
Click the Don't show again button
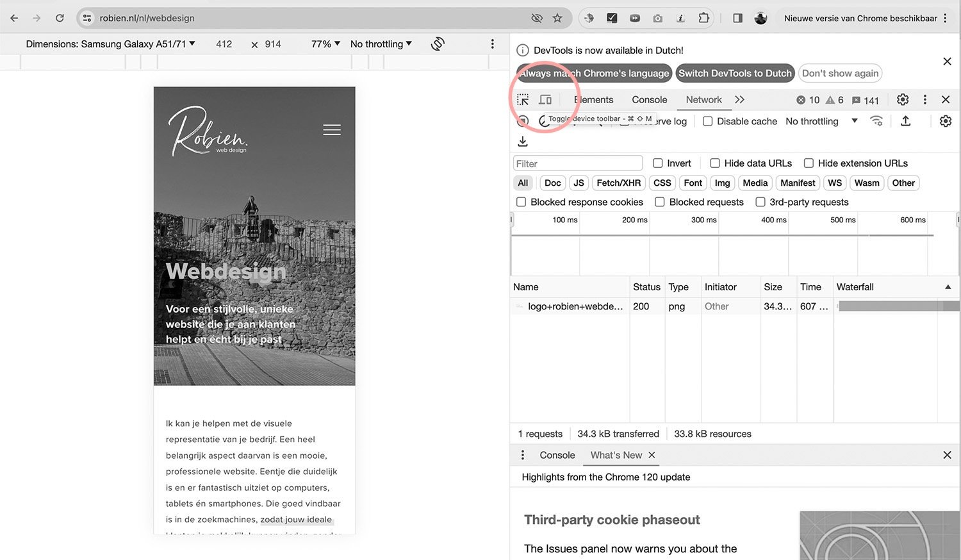point(840,73)
